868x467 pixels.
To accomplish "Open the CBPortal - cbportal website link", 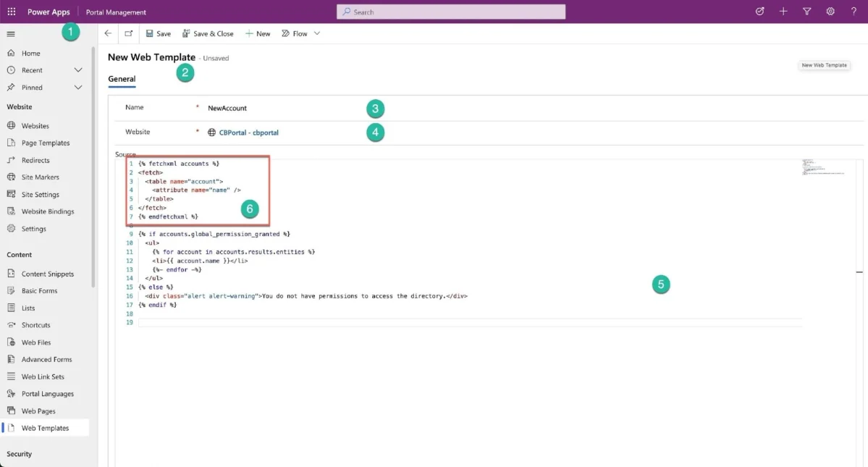I will pyautogui.click(x=248, y=132).
